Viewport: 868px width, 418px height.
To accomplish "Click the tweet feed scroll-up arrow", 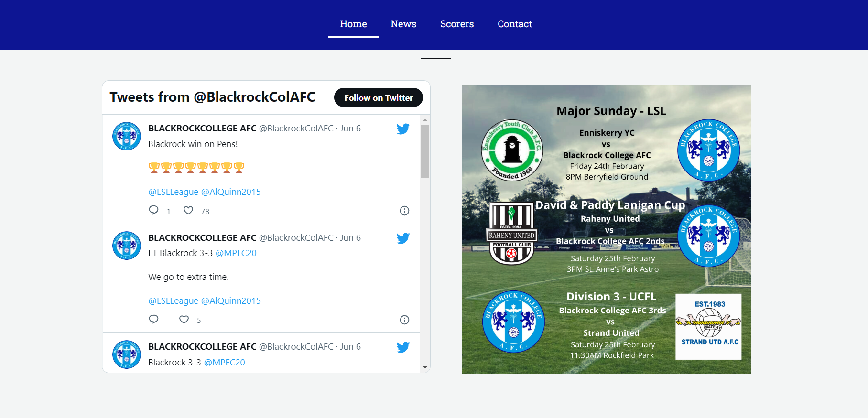I will click(425, 120).
